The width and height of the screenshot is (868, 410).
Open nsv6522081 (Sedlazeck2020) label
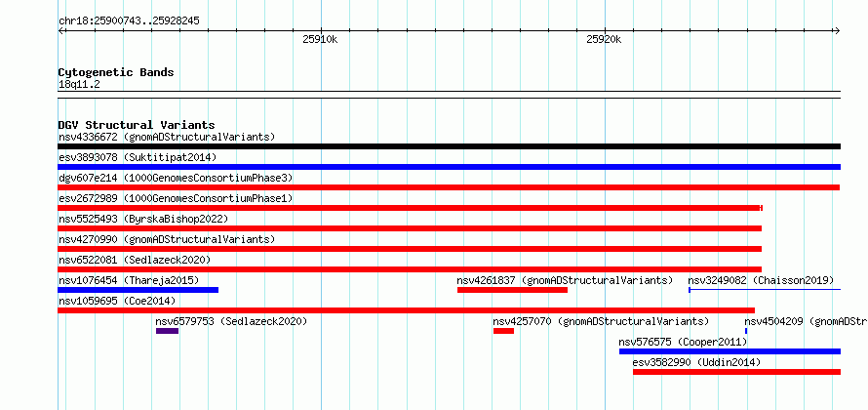(135, 260)
